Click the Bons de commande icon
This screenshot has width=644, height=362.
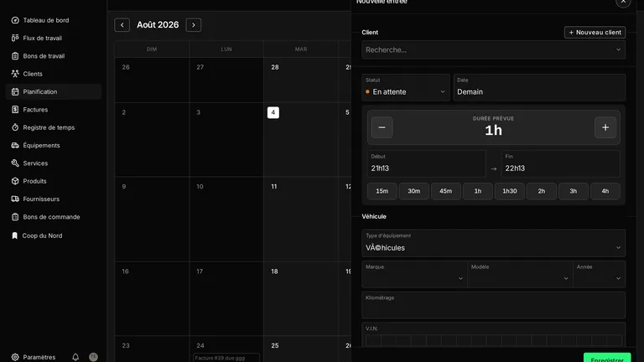click(x=15, y=217)
